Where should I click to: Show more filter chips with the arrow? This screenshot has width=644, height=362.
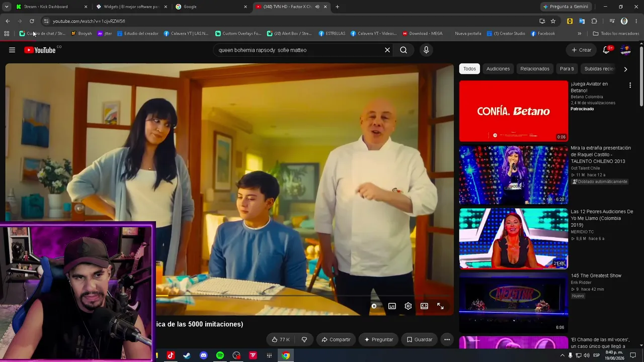[x=625, y=69]
